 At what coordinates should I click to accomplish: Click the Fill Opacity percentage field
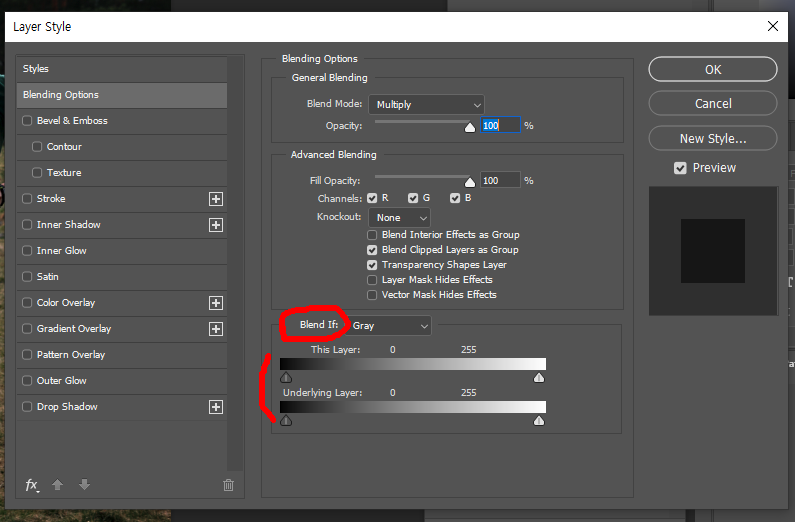(x=500, y=180)
